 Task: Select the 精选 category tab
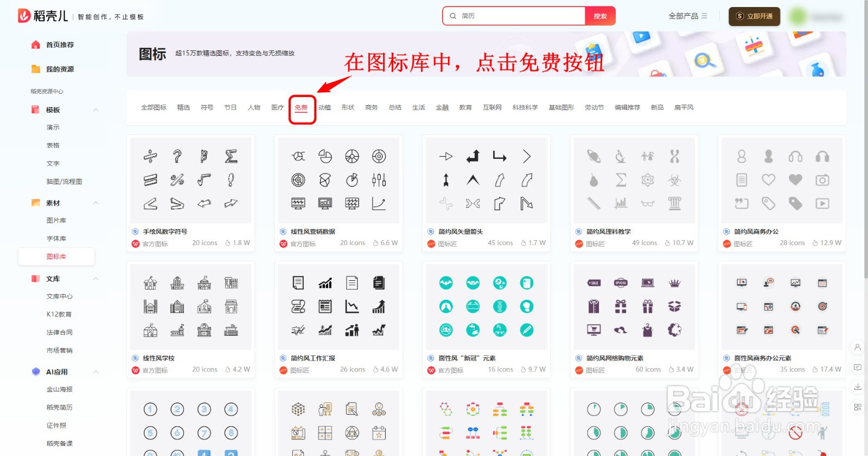[183, 108]
